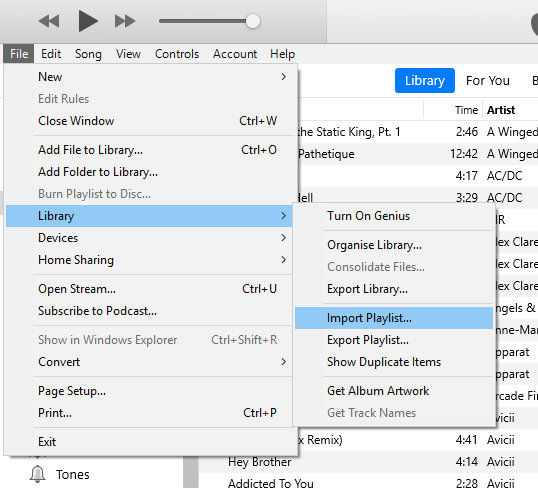Click the fast-forward next track button

coord(125,21)
